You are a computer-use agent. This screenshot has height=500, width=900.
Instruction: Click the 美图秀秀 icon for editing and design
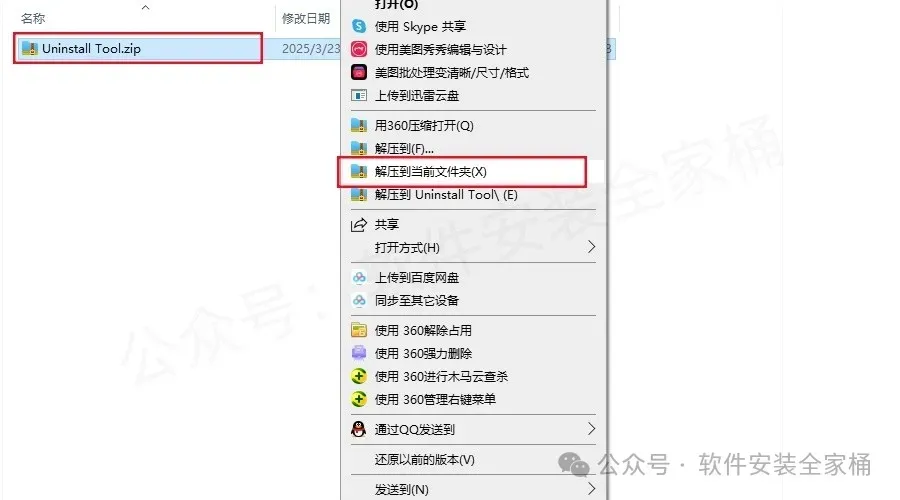click(359, 49)
